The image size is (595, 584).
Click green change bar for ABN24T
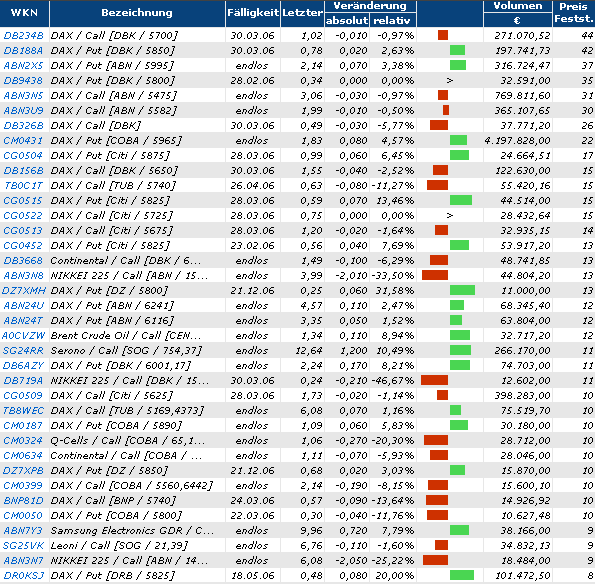(x=456, y=320)
